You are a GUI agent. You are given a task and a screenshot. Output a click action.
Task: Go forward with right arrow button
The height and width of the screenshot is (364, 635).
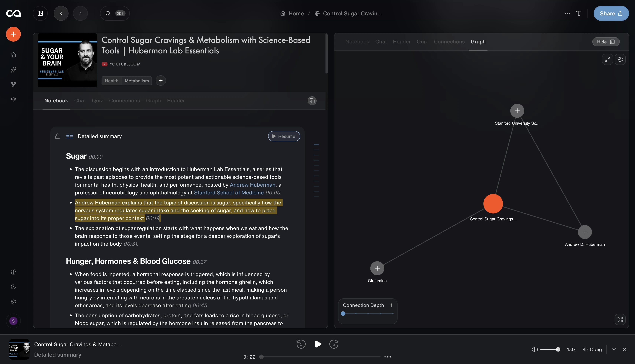(80, 13)
